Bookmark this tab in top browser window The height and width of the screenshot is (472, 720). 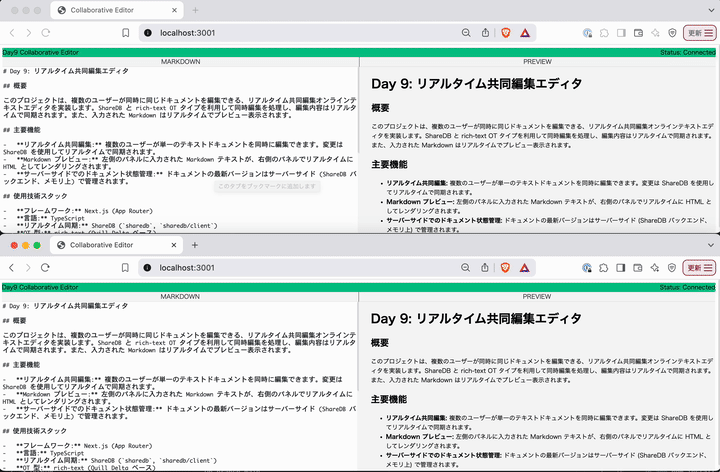point(125,33)
